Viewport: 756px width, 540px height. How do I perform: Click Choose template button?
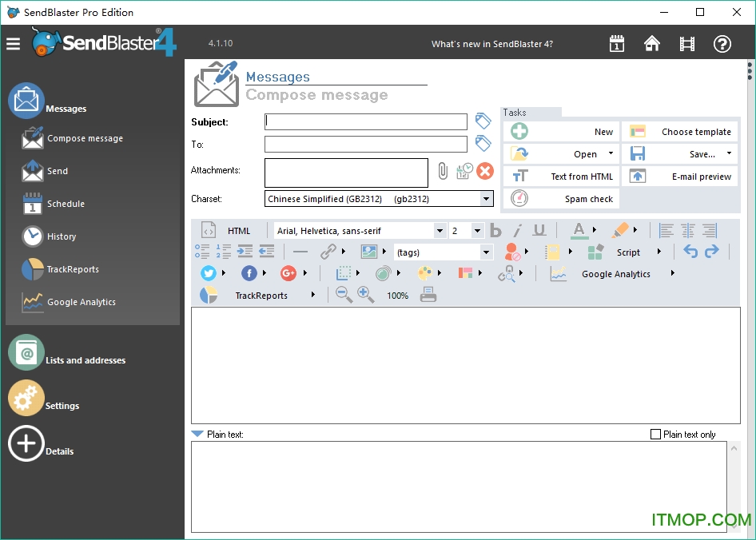pos(680,132)
